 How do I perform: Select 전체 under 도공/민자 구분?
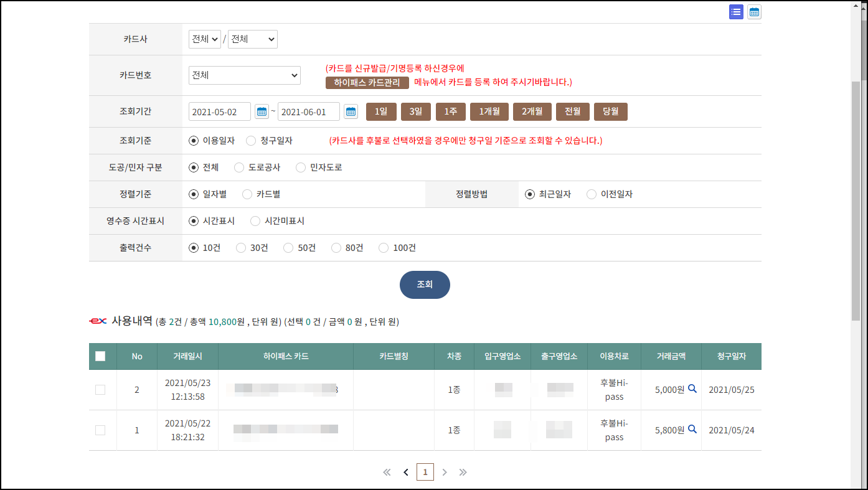pos(194,167)
